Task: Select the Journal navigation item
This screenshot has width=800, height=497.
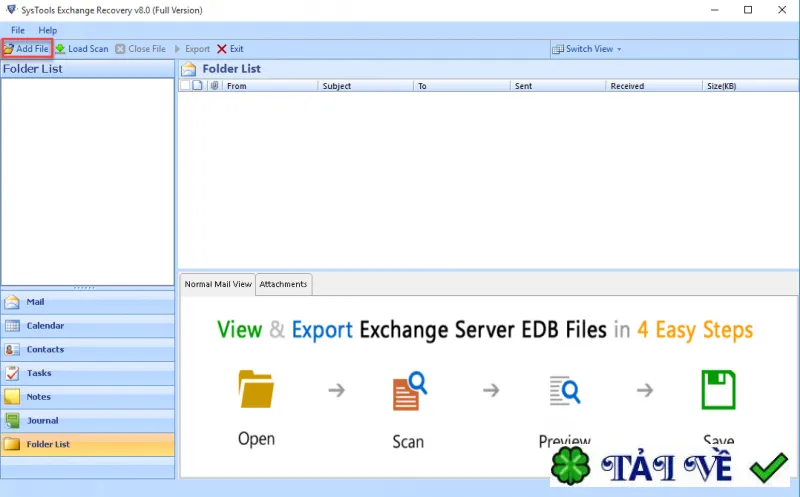Action: (88, 420)
